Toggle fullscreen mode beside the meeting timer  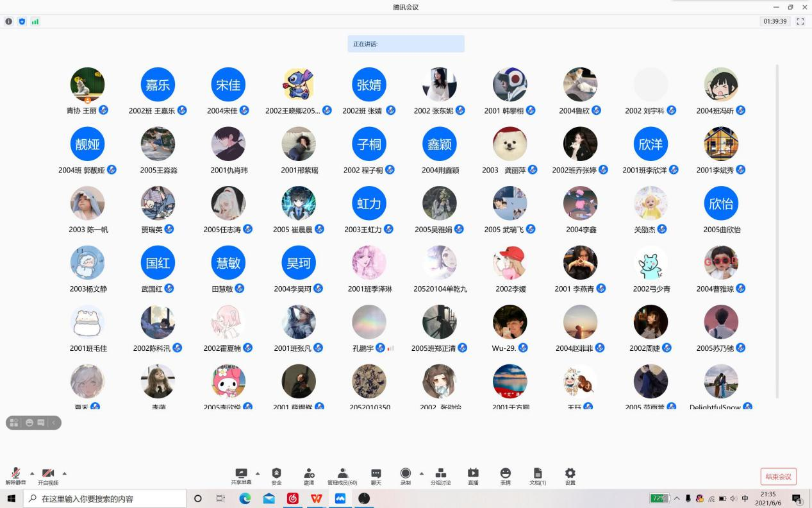(800, 21)
